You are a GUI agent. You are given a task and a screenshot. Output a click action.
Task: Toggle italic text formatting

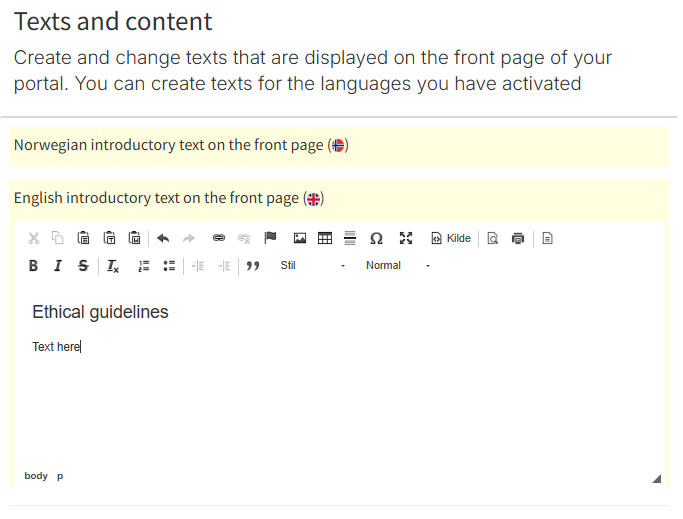pos(58,266)
